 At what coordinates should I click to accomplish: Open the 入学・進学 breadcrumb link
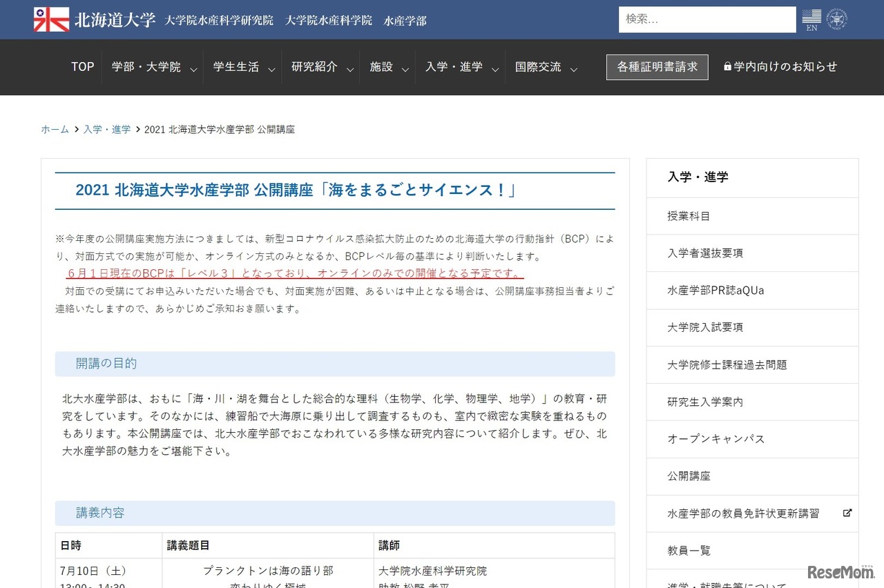pyautogui.click(x=107, y=129)
